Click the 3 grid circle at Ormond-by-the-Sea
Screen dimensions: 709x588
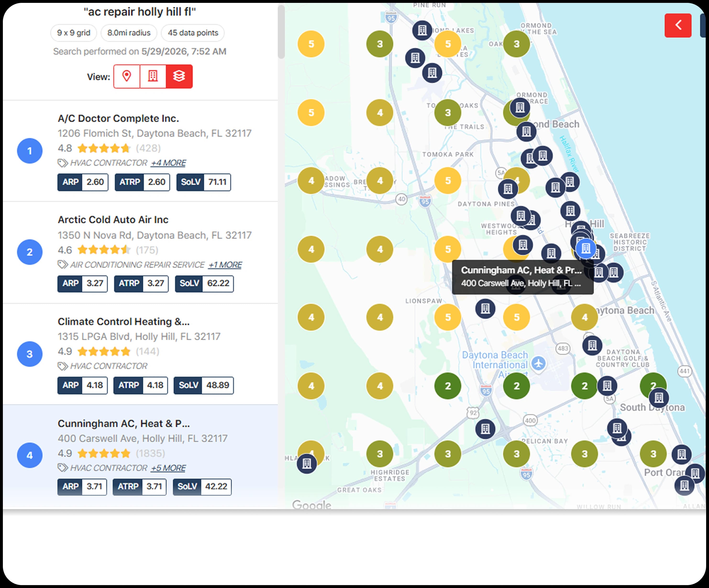[516, 44]
